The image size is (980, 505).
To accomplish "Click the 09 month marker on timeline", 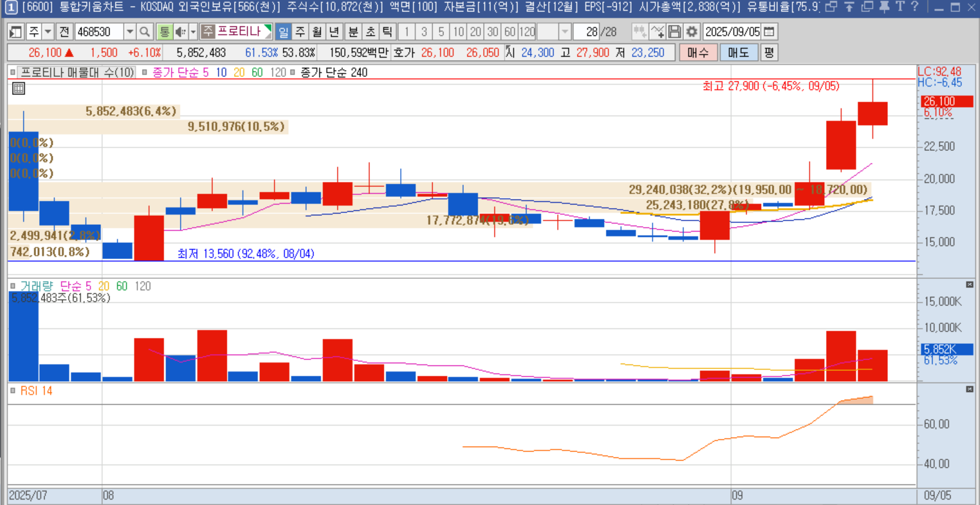I will click(737, 495).
